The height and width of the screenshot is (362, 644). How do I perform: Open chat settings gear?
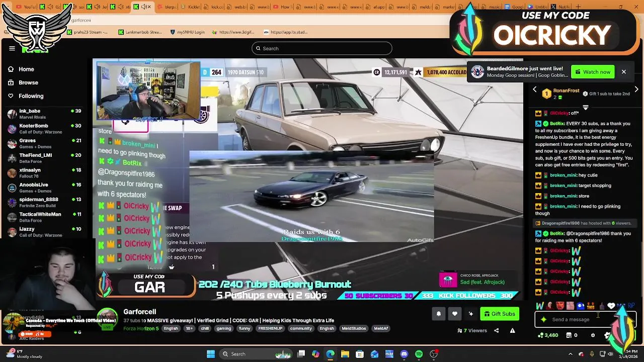pyautogui.click(x=593, y=335)
